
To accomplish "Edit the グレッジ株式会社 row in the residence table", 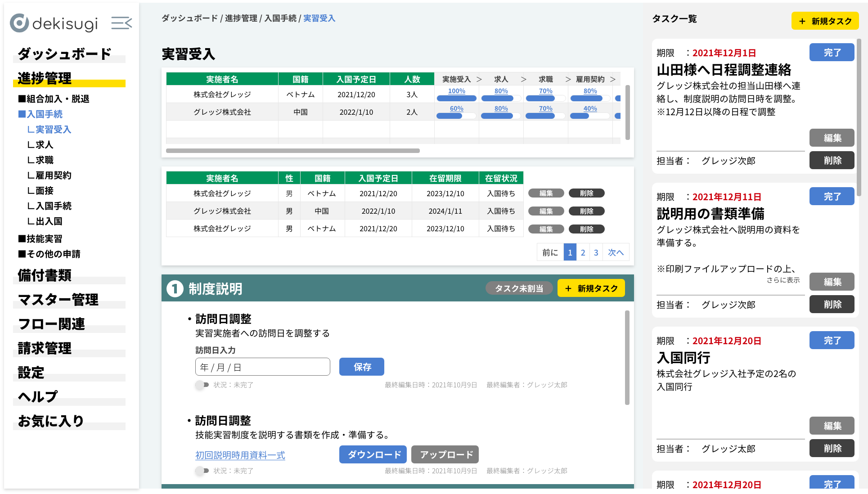I will coord(545,211).
